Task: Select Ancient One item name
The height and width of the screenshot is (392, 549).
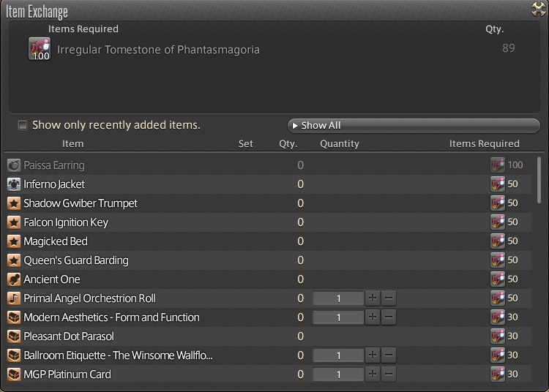Action: coord(52,279)
